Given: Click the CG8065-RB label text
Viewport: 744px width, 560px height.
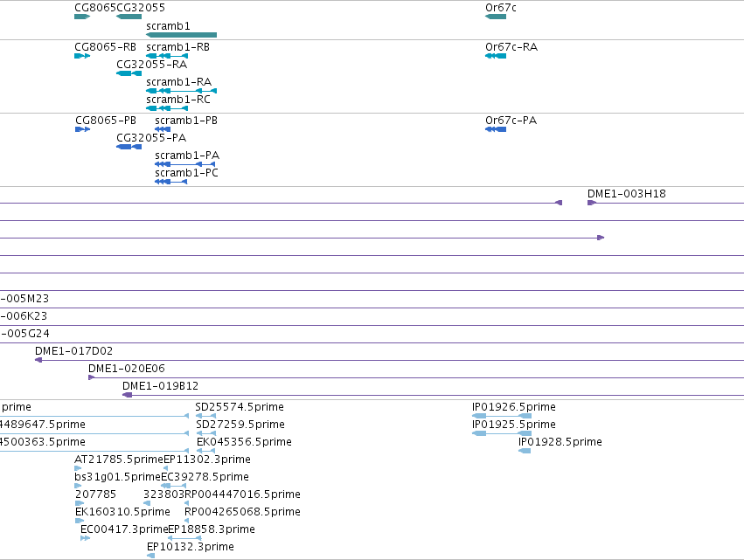Looking at the screenshot, I should tap(105, 47).
